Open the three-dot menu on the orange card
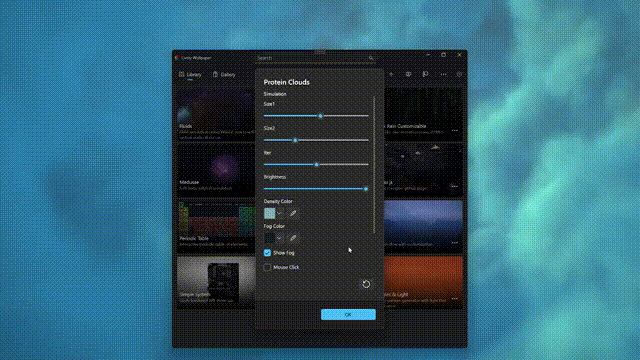Viewport: 640px width, 360px height. [455, 299]
